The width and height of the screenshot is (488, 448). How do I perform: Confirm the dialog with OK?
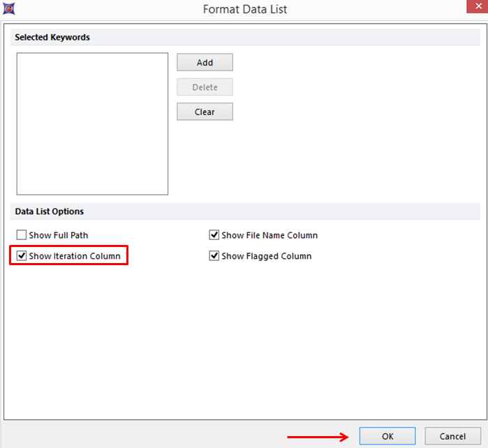[387, 436]
